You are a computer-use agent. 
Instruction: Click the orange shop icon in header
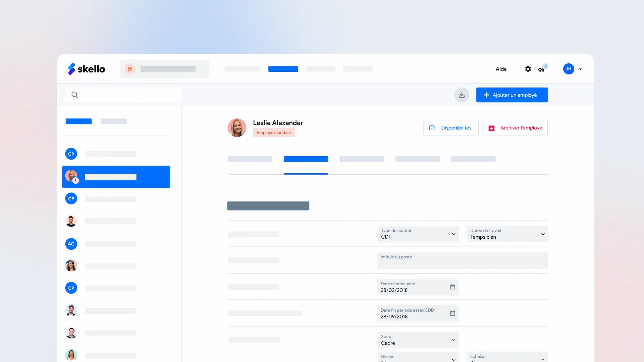[130, 69]
